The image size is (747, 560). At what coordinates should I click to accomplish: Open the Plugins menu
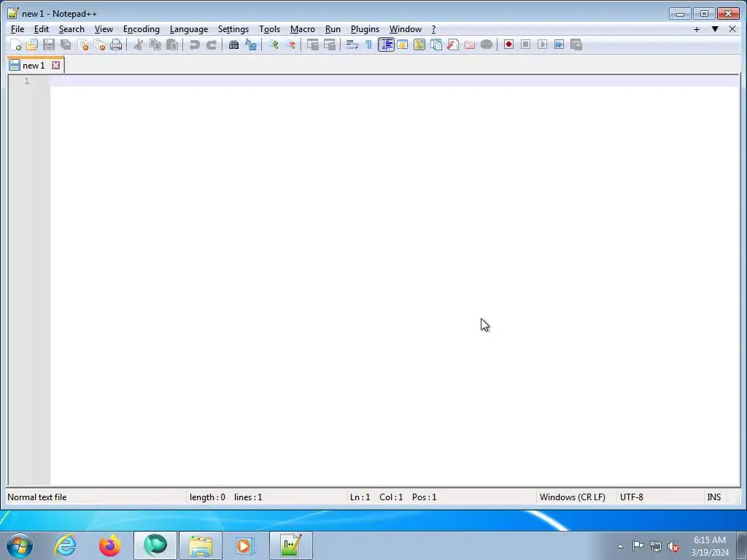[365, 29]
